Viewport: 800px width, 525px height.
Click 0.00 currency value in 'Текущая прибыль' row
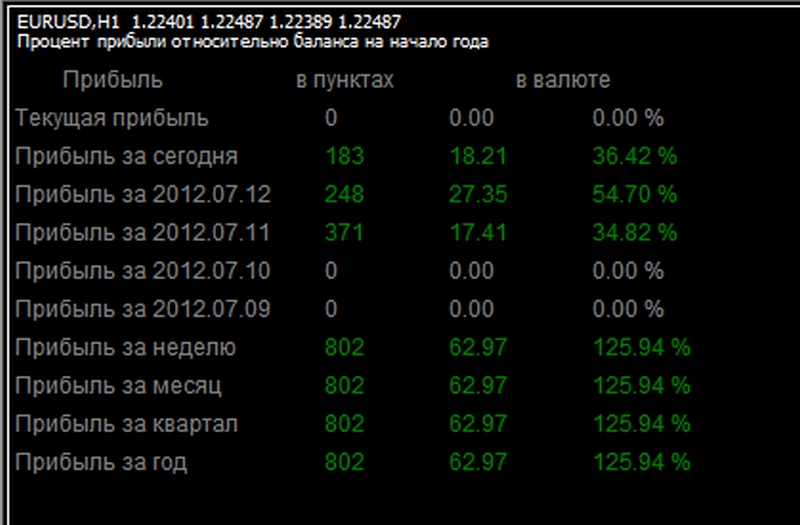(471, 118)
